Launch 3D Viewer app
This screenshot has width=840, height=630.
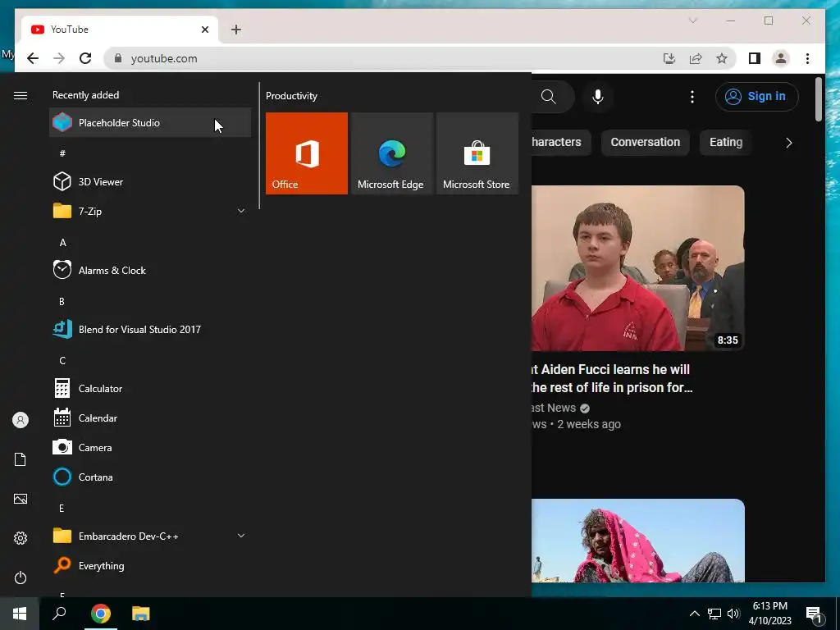[150, 181]
